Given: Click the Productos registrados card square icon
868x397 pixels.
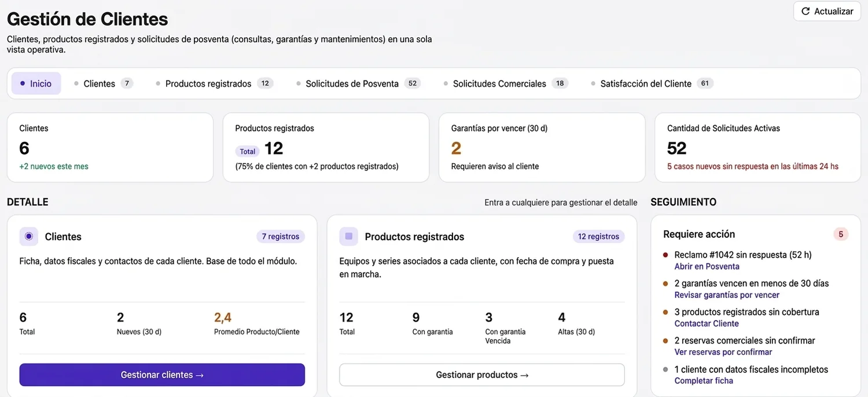Looking at the screenshot, I should 349,236.
